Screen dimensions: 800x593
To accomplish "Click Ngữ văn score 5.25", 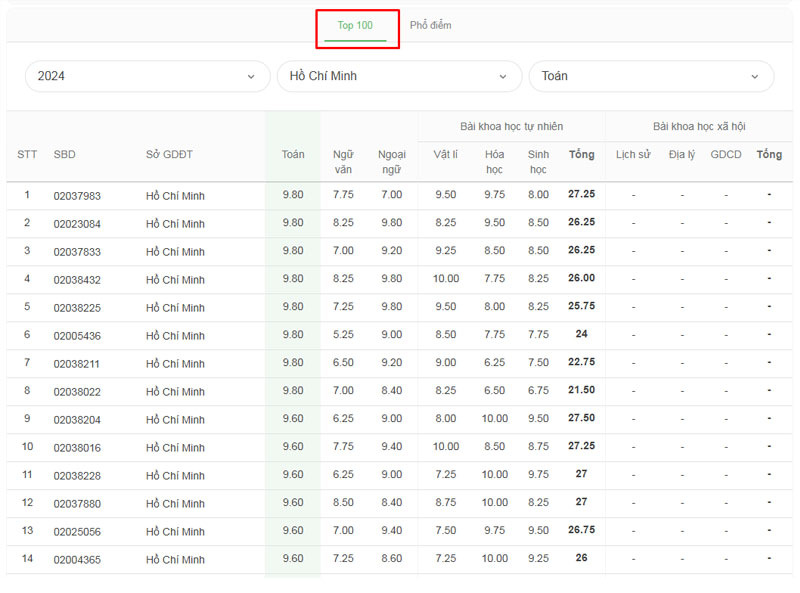I will pyautogui.click(x=343, y=335).
